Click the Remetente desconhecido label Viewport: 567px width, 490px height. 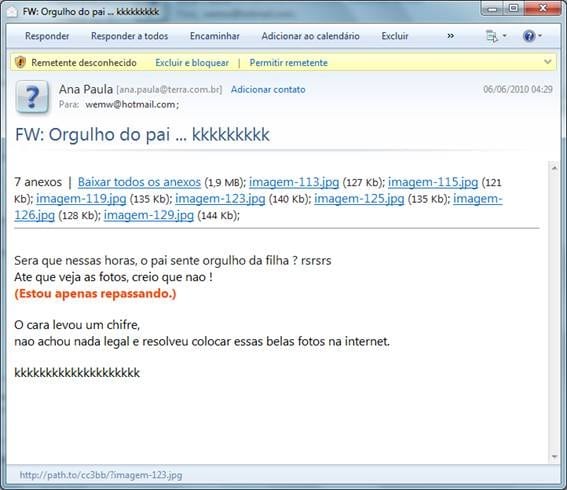[84, 63]
